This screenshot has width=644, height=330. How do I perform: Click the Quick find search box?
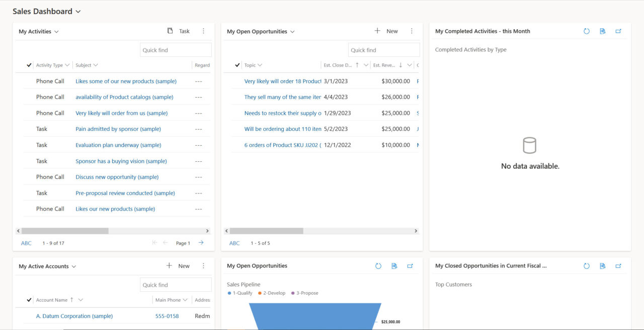[175, 49]
